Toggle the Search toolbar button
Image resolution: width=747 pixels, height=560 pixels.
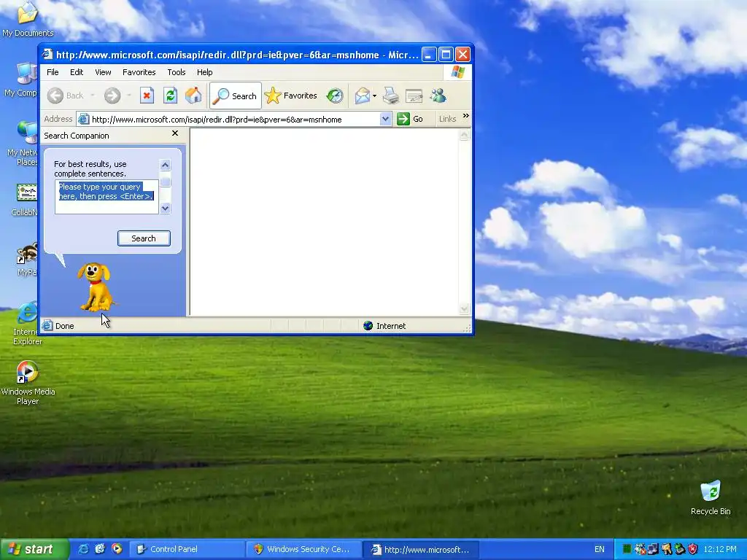236,96
